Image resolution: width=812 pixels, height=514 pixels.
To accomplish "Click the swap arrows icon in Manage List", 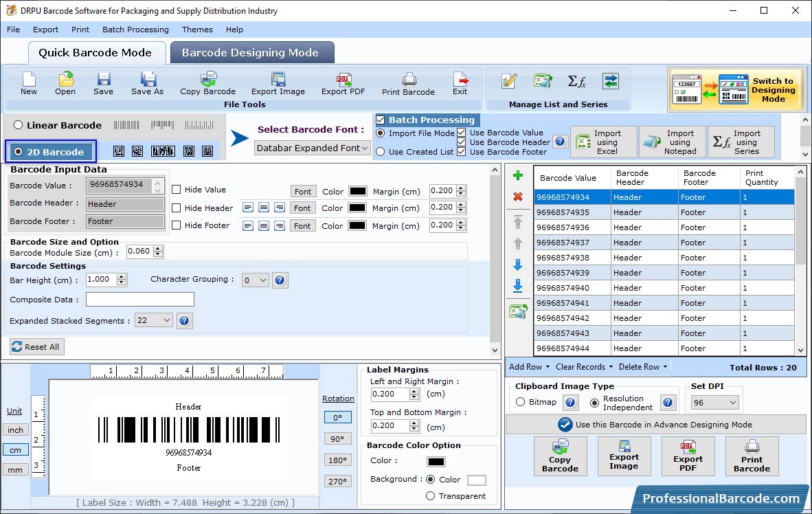I will pos(611,81).
